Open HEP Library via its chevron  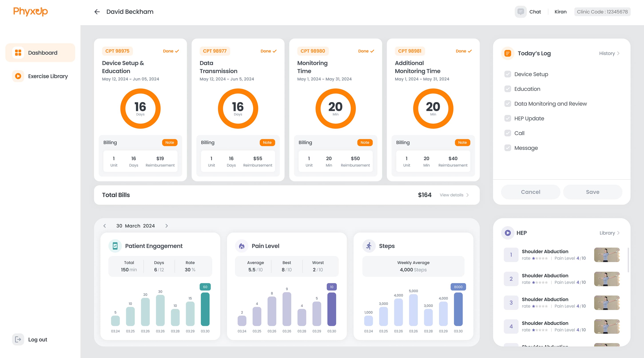[x=618, y=233]
